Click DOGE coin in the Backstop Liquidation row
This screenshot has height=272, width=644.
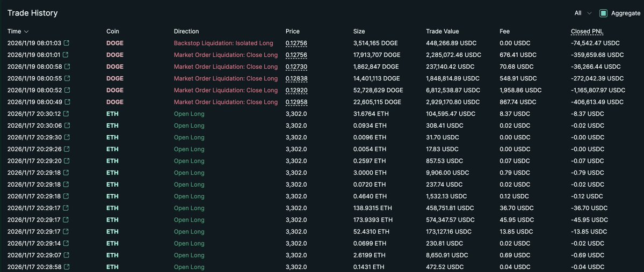click(114, 43)
